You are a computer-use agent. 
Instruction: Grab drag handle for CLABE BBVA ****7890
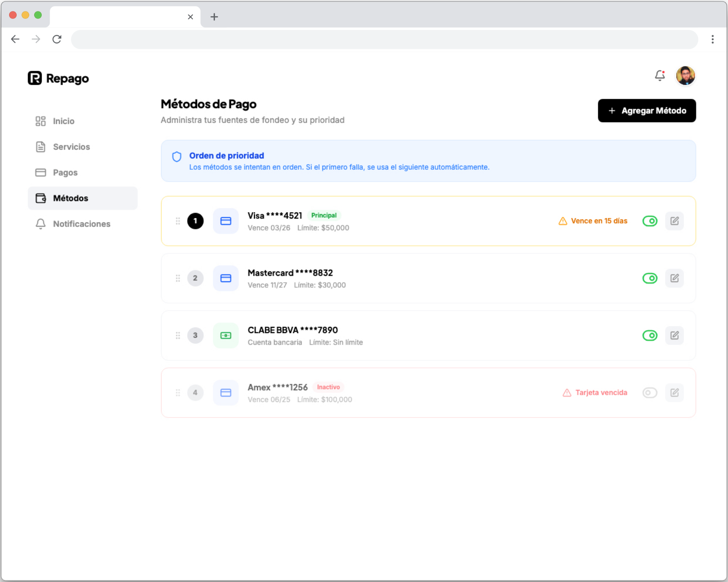[178, 335]
